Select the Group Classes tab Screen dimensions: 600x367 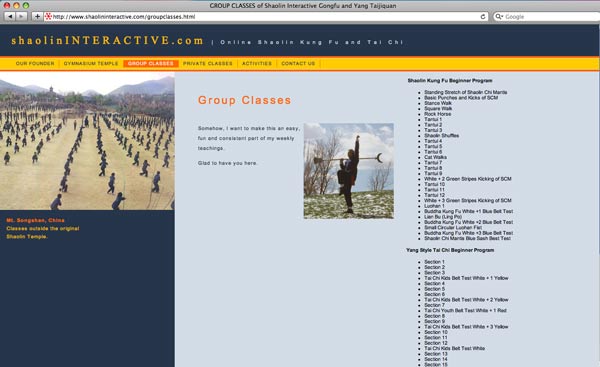(151, 64)
